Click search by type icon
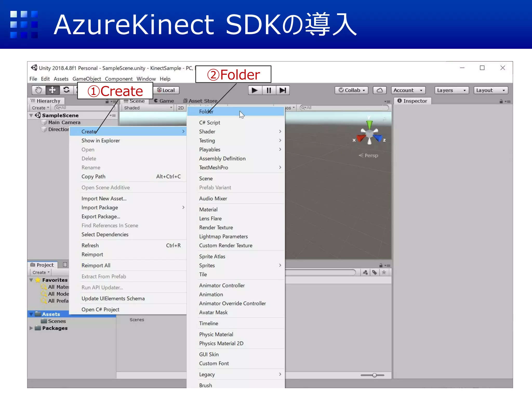 [x=365, y=272]
